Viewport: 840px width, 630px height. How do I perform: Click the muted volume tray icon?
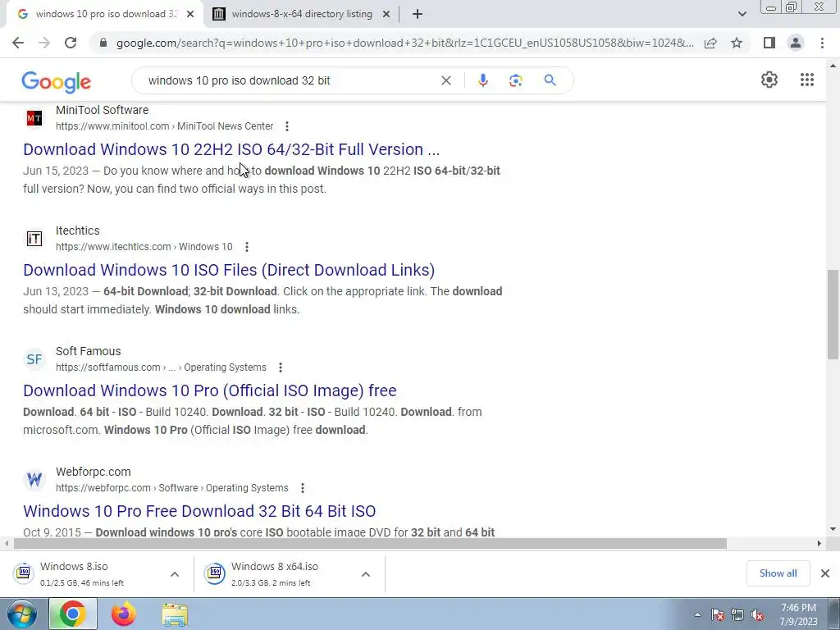[757, 615]
